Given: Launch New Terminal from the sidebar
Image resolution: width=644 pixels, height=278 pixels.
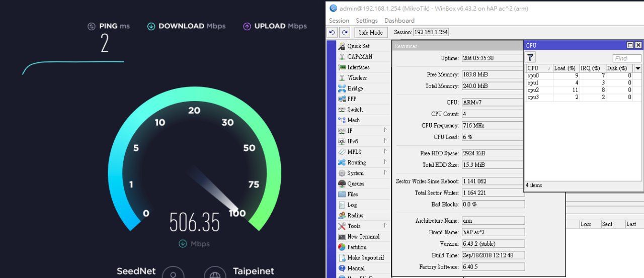Looking at the screenshot, I should 363,237.
